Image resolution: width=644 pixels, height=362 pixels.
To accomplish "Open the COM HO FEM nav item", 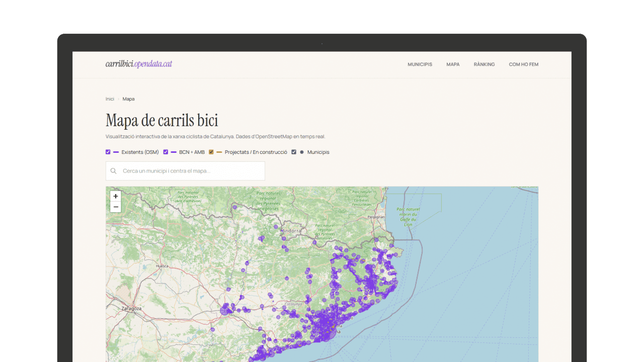I will pos(523,64).
